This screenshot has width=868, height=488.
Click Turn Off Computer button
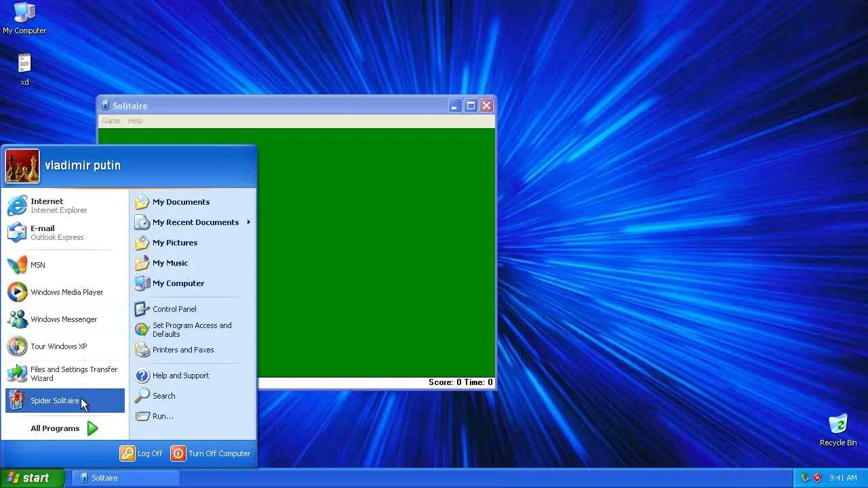[211, 453]
